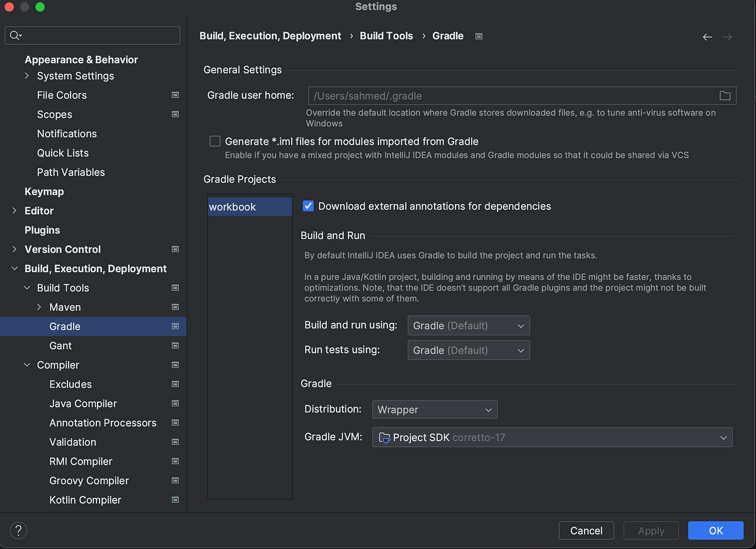
Task: Open help via the question mark icon
Action: 18,530
